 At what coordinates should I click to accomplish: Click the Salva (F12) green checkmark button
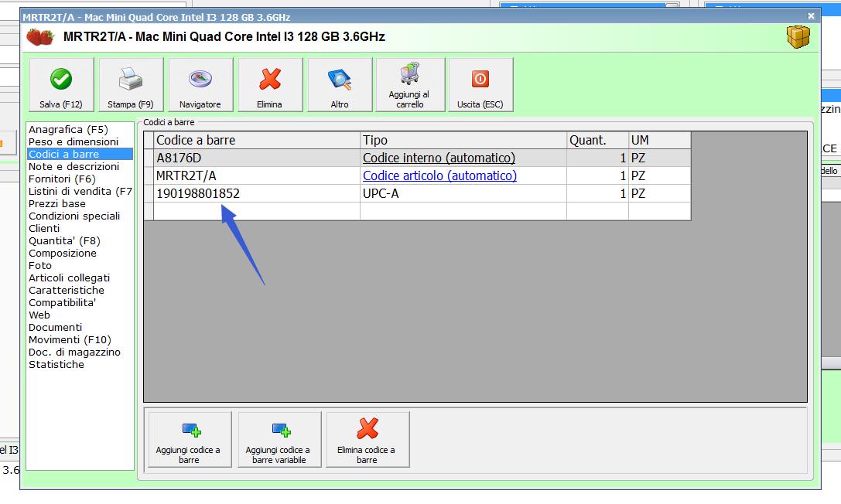tap(61, 84)
